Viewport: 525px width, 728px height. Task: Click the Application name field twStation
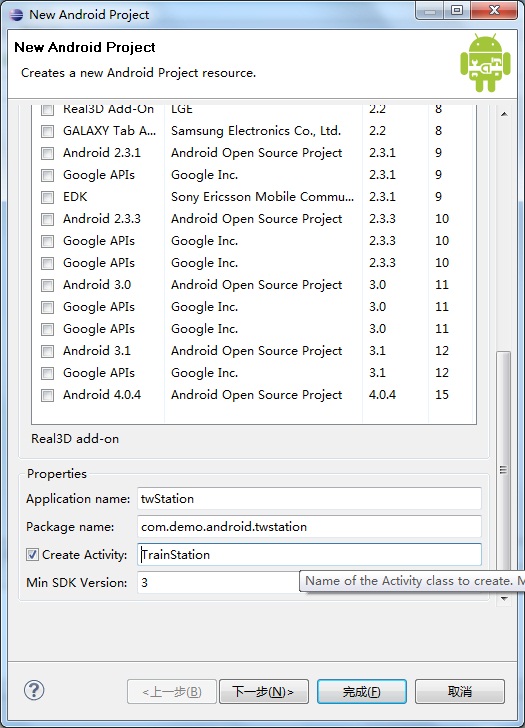tap(309, 499)
